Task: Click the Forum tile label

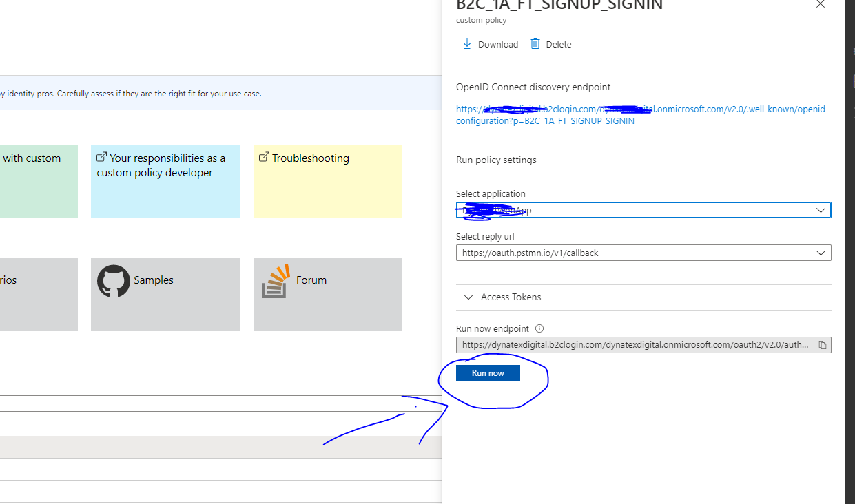Action: click(311, 280)
